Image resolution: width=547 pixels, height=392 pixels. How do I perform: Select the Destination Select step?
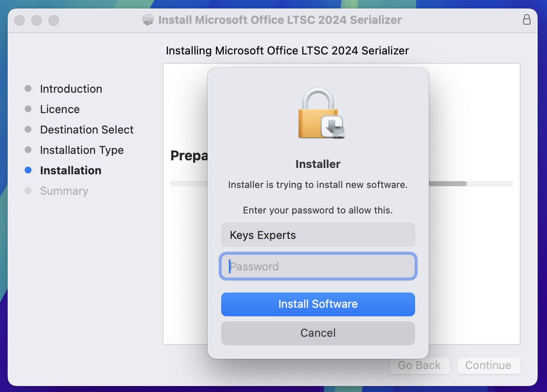point(87,130)
